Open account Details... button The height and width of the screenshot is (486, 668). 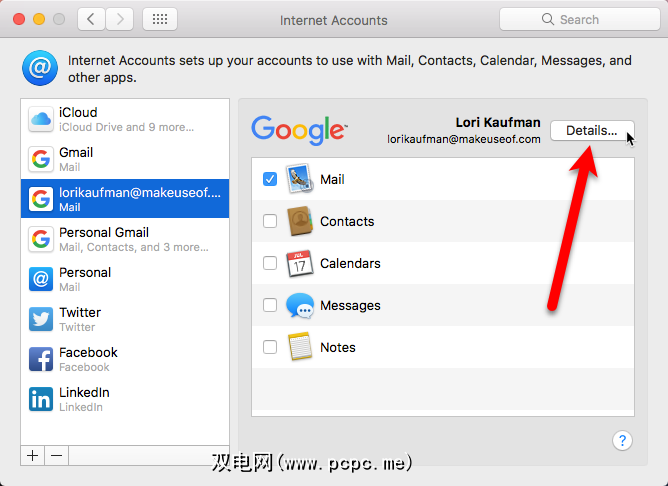pos(592,130)
